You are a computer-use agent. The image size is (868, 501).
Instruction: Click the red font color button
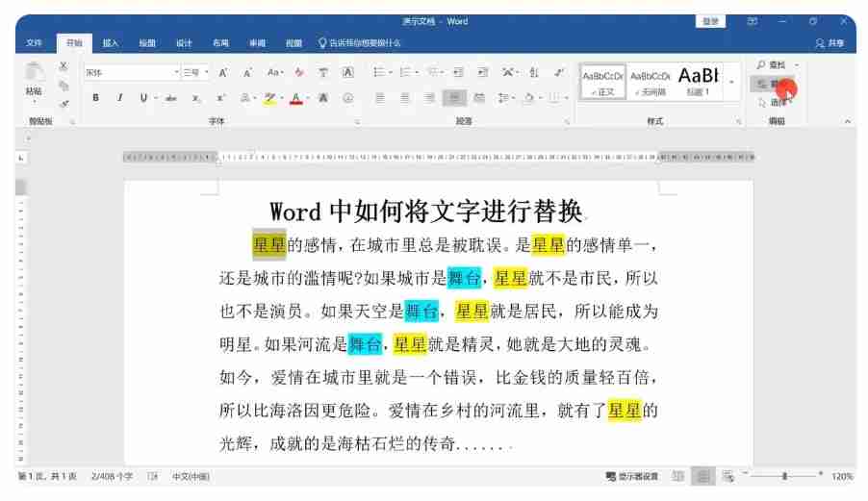pos(296,98)
